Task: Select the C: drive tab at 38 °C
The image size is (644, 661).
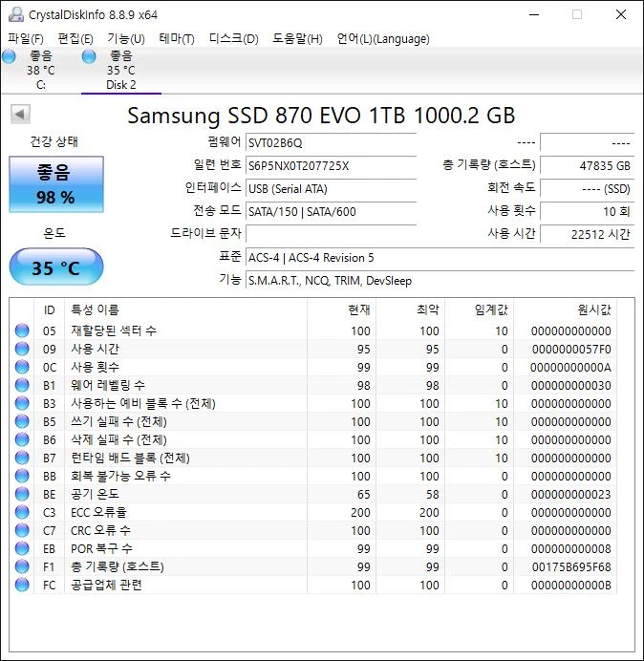Action: [x=40, y=70]
